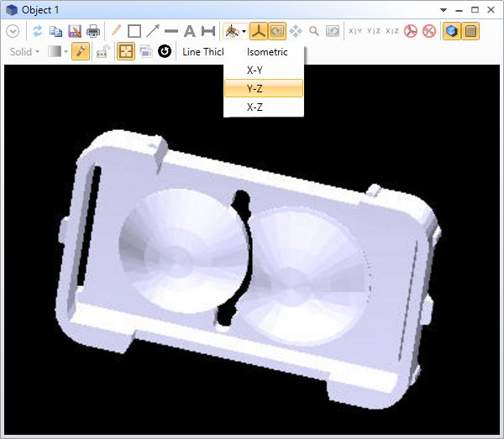Viewport: 504px width, 439px height.
Task: Click the second red crossed-out fan icon
Action: click(429, 31)
